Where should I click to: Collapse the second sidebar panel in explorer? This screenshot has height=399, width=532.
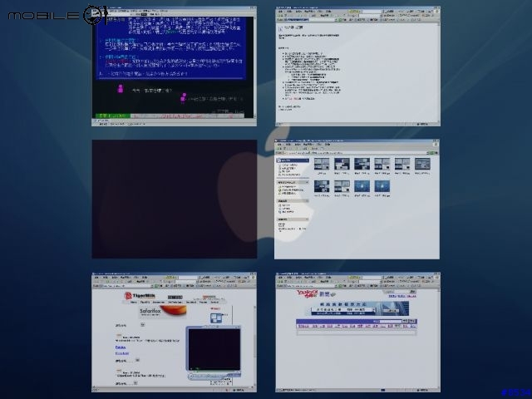click(x=307, y=182)
